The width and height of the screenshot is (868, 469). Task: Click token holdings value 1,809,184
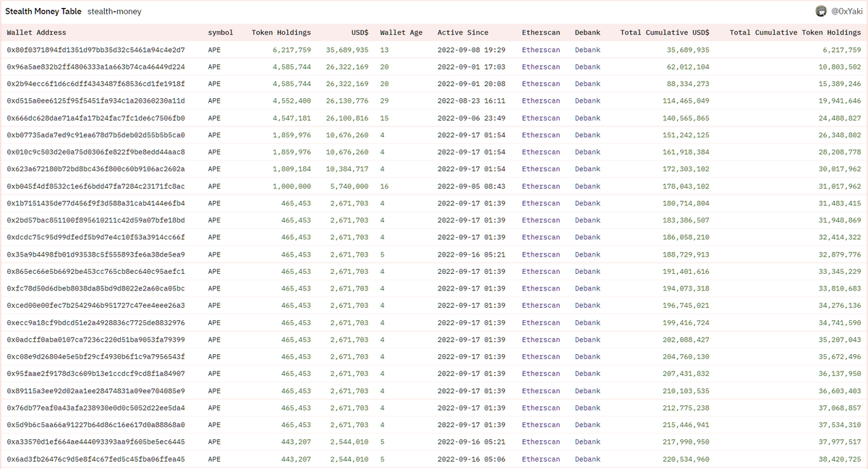tap(292, 169)
